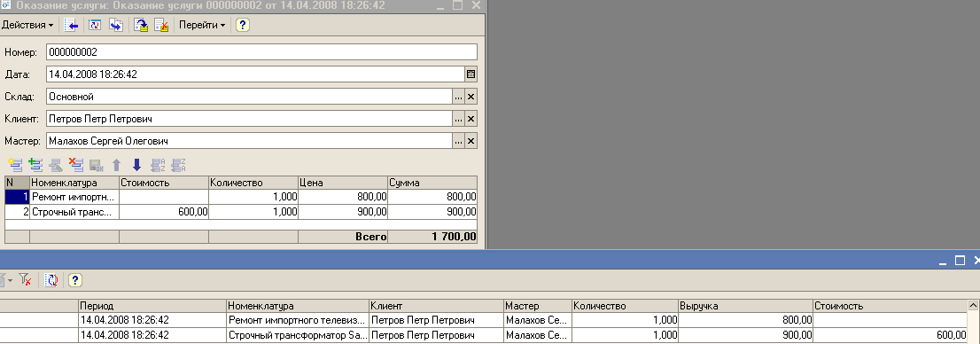
Task: Move the row up with gray arrow
Action: tap(116, 165)
